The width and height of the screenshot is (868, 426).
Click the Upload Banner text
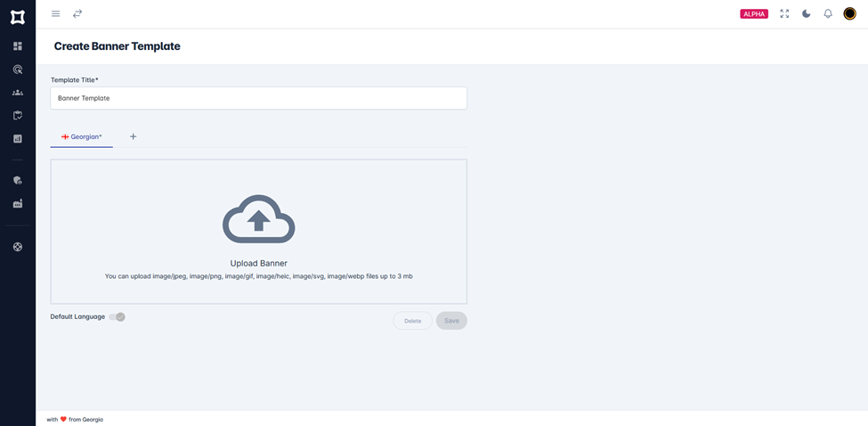258,264
